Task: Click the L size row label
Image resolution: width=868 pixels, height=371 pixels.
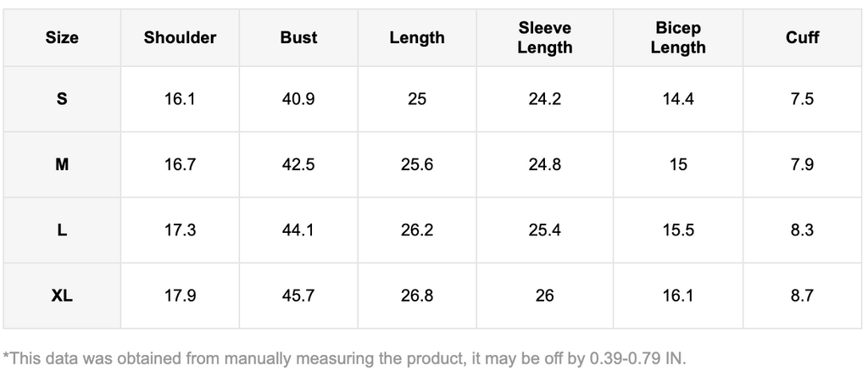Action: 62,230
